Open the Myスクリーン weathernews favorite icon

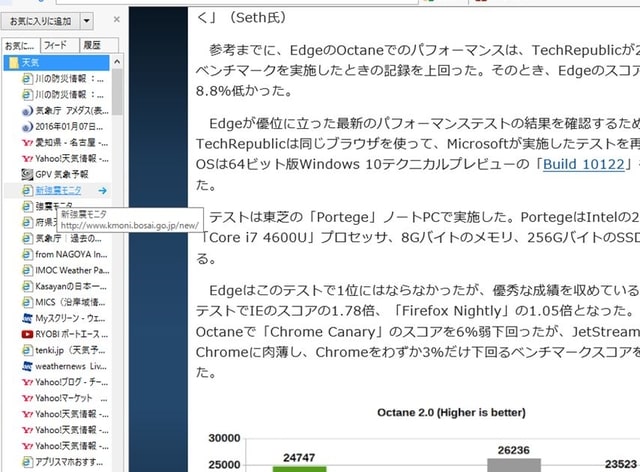27,318
